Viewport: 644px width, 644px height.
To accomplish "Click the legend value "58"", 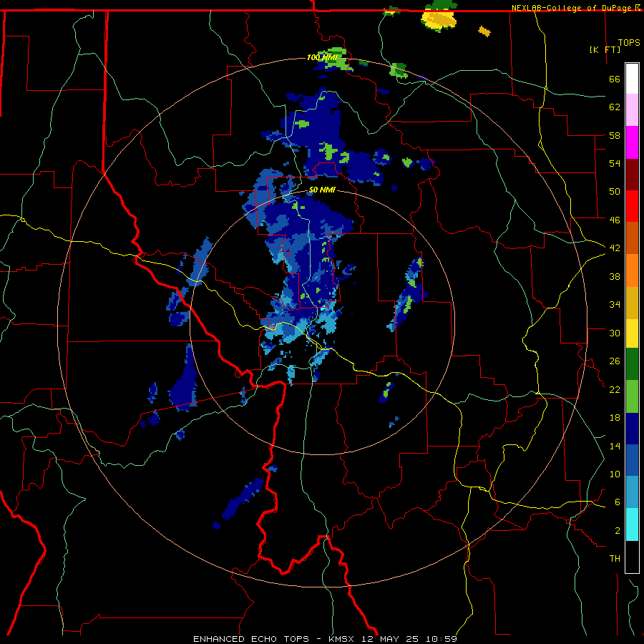I will (x=615, y=135).
